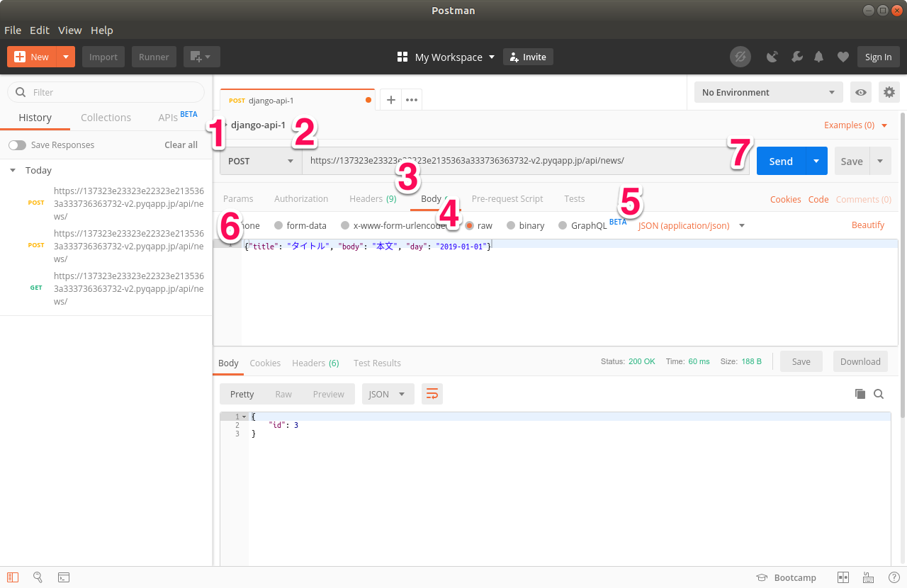
Task: Open environment quick look eye icon
Action: [x=861, y=92]
